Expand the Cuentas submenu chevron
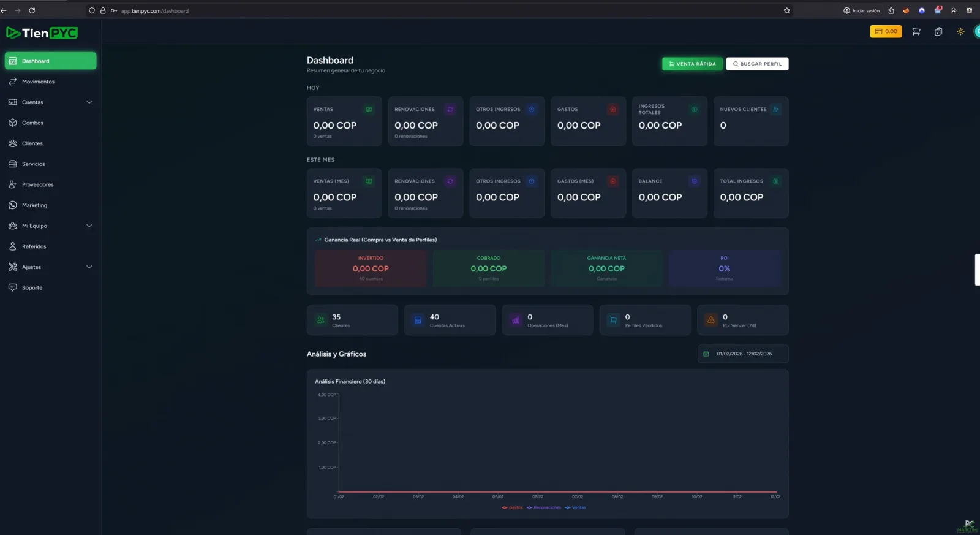The width and height of the screenshot is (980, 535). point(89,102)
